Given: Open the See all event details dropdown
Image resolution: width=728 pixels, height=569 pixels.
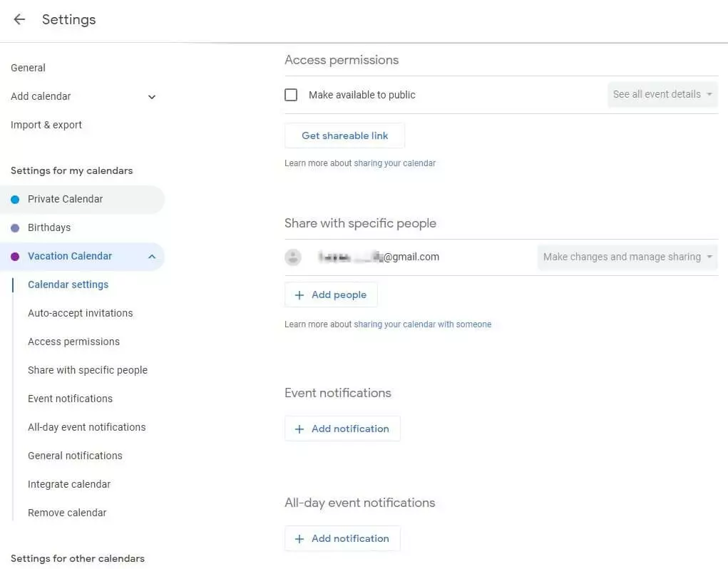Looking at the screenshot, I should pos(662,95).
